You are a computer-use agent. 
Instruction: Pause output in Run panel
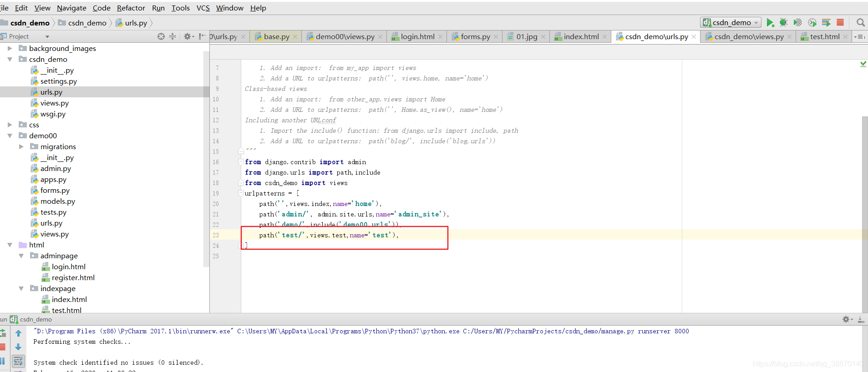[2, 361]
